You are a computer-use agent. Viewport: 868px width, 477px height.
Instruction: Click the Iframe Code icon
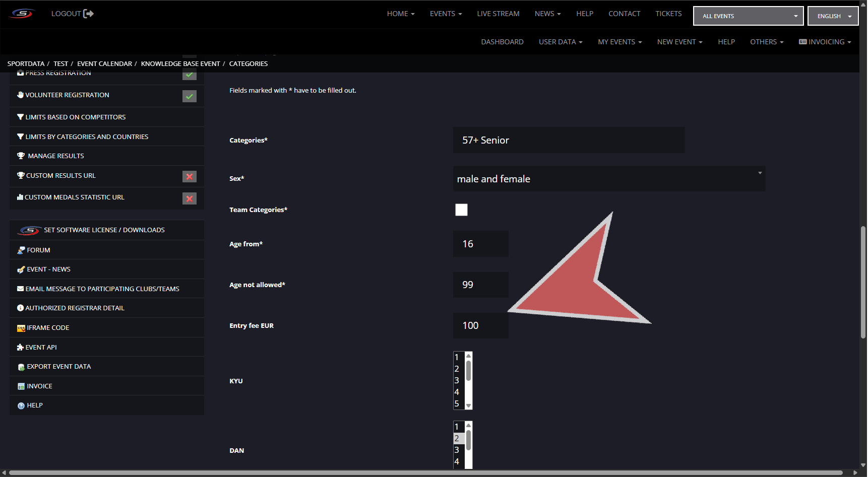(x=21, y=328)
